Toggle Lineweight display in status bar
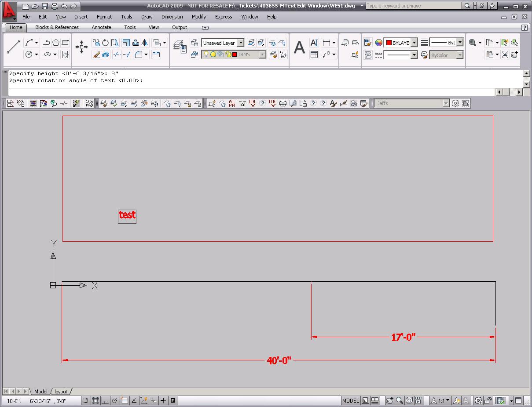Viewport: 532px width, 407px height. (163, 400)
